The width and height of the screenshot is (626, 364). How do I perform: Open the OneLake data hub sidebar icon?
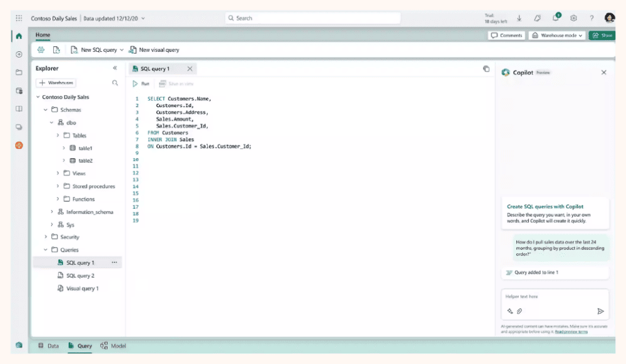19,91
